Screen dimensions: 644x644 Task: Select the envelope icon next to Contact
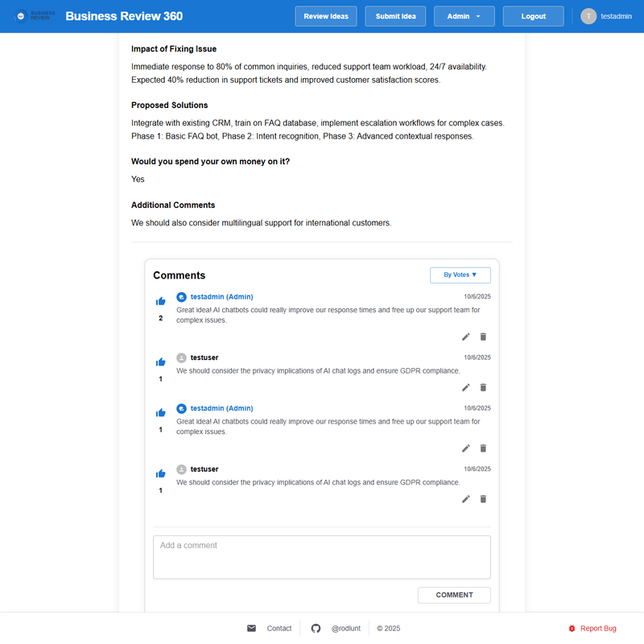point(252,628)
